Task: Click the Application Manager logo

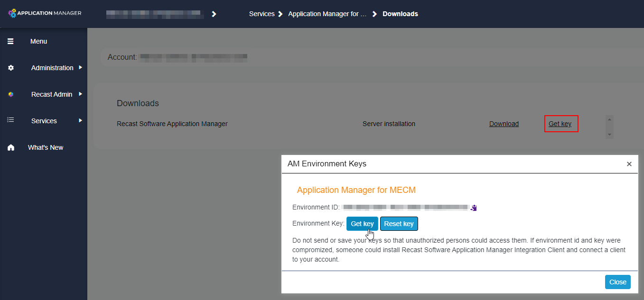Action: [45, 13]
